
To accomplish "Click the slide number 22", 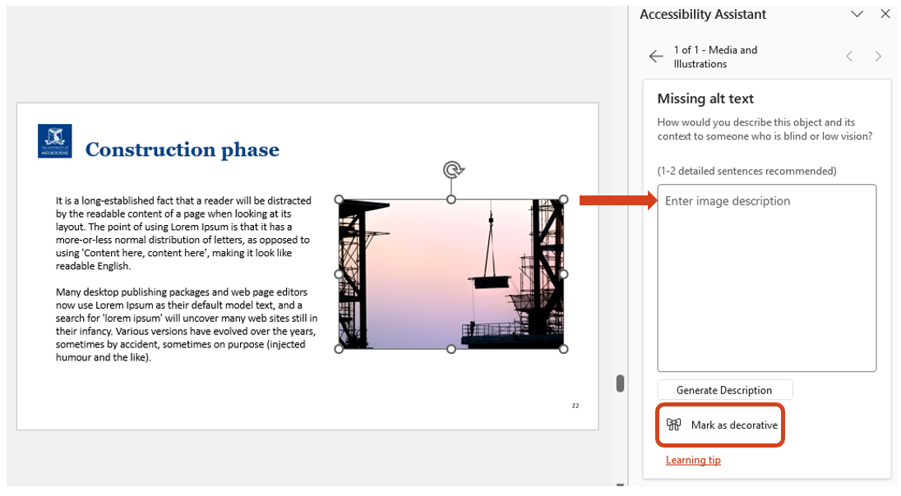I will 575,406.
